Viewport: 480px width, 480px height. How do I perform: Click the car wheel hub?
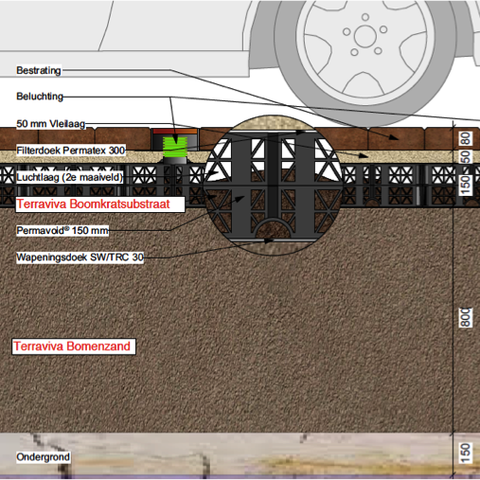pyautogui.click(x=365, y=36)
